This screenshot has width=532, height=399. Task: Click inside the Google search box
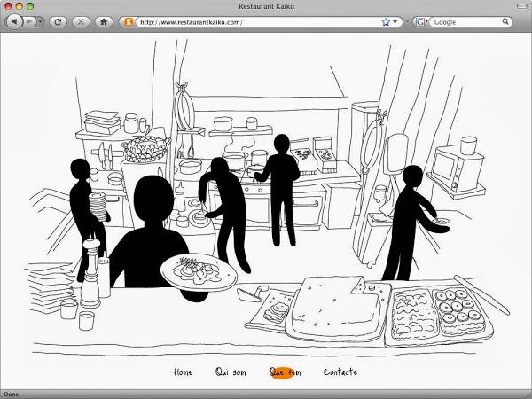[x=466, y=22]
